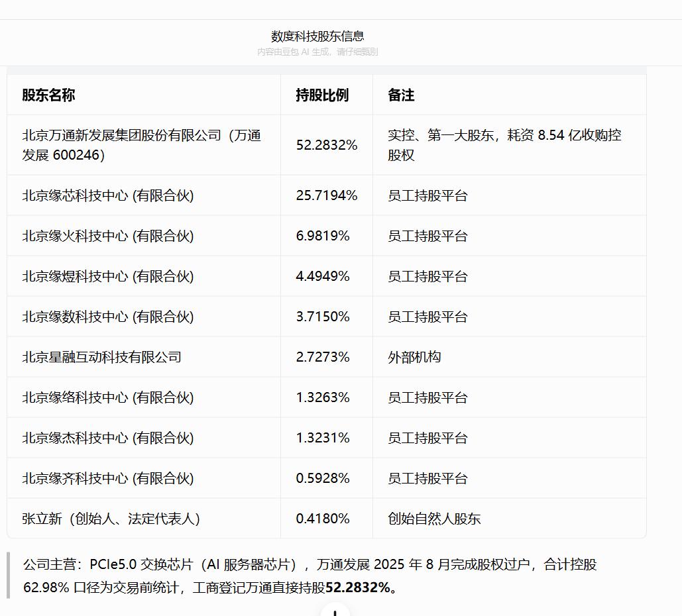Select 北京缘数科技中心 (有限合伙)
The height and width of the screenshot is (616, 682).
click(108, 317)
